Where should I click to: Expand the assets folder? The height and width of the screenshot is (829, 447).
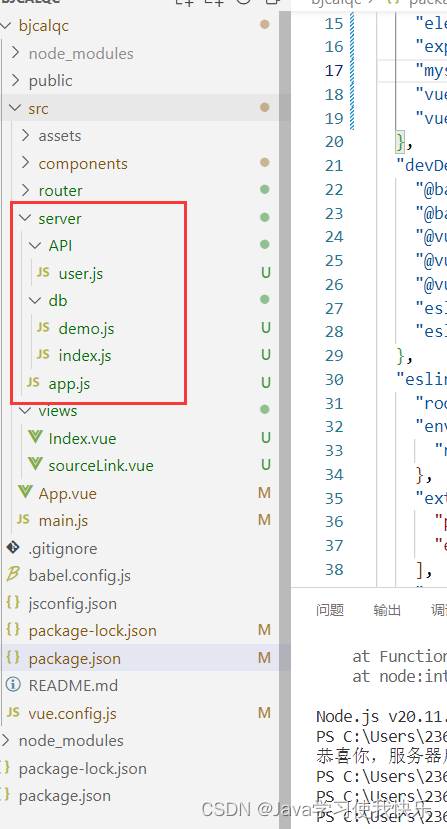point(26,135)
